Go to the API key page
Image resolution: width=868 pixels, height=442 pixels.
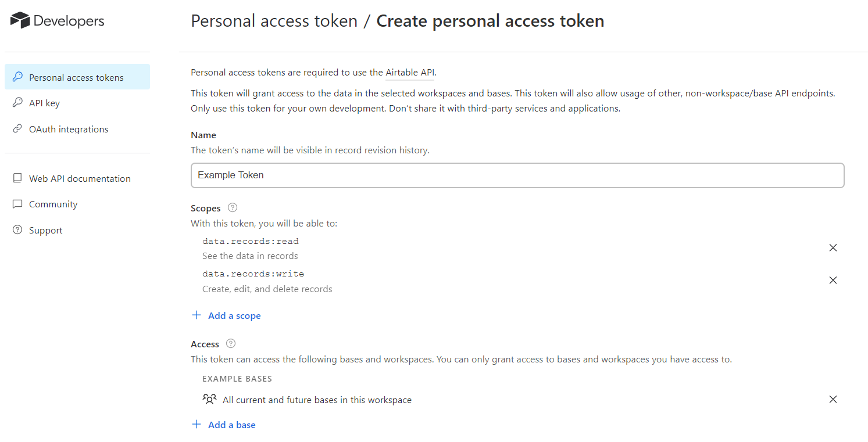coord(44,103)
